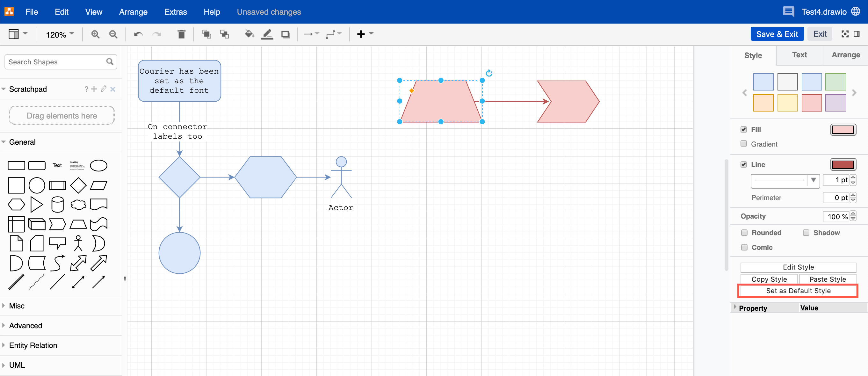
Task: Click Set as Default Style
Action: tap(798, 290)
